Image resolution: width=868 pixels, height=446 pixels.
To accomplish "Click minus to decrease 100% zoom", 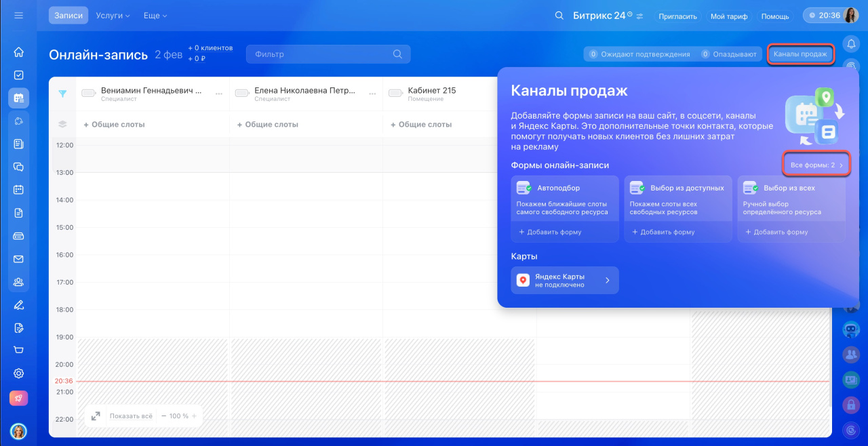I will click(x=164, y=416).
